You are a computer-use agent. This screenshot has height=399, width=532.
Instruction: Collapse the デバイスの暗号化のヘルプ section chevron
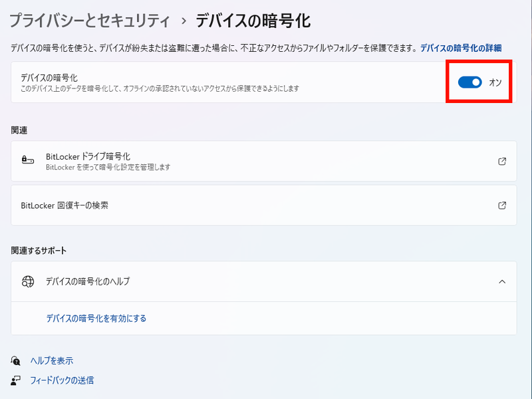(x=502, y=281)
